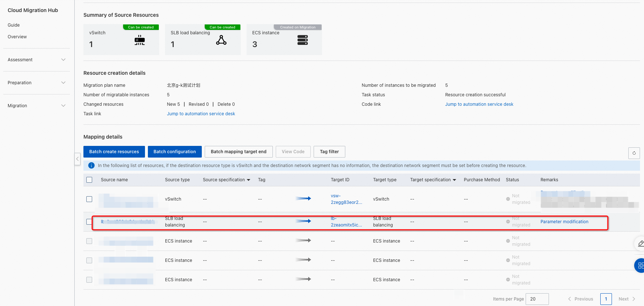Click Parameter modification in SLB row

pyautogui.click(x=564, y=222)
